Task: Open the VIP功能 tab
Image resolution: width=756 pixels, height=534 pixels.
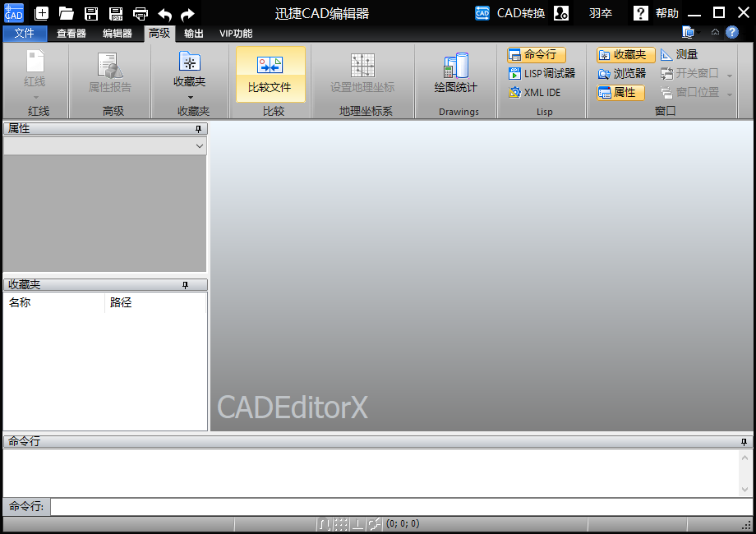Action: (236, 33)
